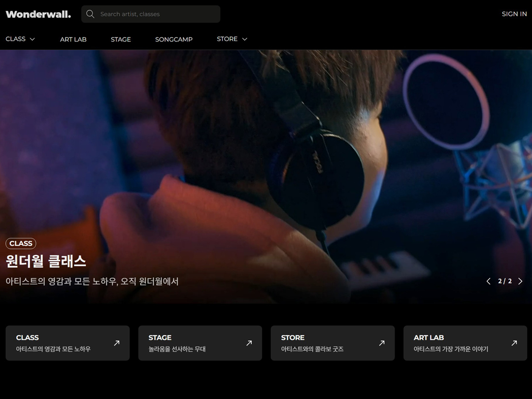Expand the CLASS menu chevron
This screenshot has width=532, height=399.
click(33, 39)
